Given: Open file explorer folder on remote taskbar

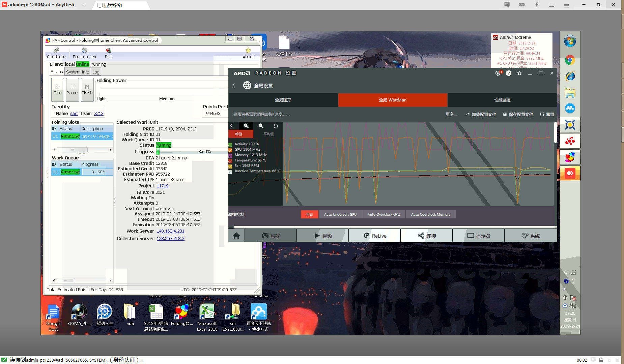Looking at the screenshot, I should click(x=570, y=93).
